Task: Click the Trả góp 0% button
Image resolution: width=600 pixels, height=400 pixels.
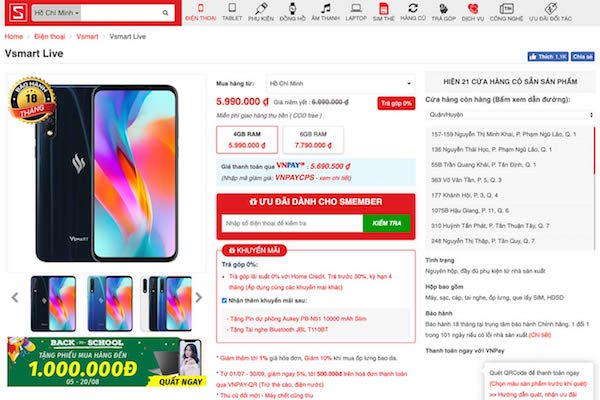Action: pos(396,103)
